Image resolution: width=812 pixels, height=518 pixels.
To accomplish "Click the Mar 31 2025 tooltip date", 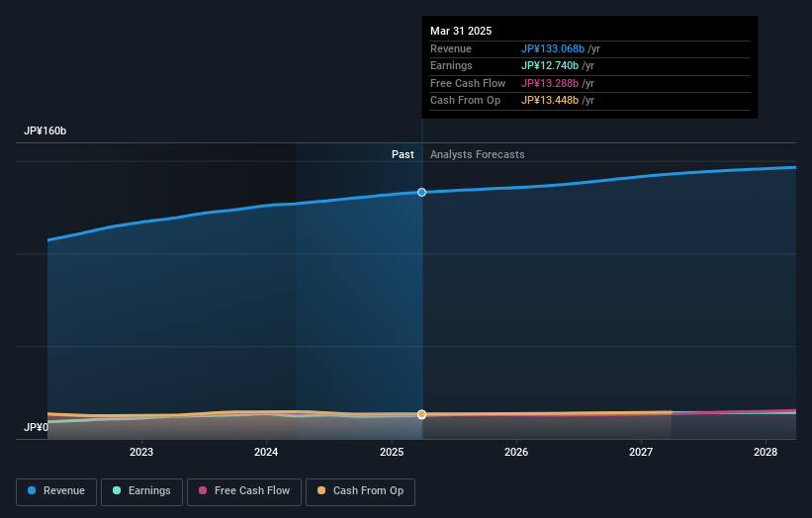I will (461, 31).
